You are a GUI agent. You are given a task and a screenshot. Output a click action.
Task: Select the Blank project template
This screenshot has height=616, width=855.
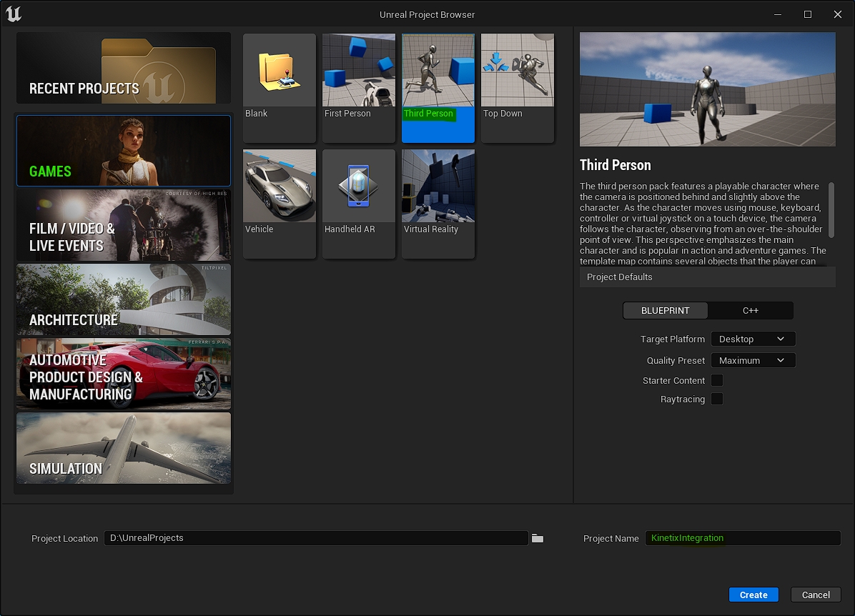click(x=279, y=87)
